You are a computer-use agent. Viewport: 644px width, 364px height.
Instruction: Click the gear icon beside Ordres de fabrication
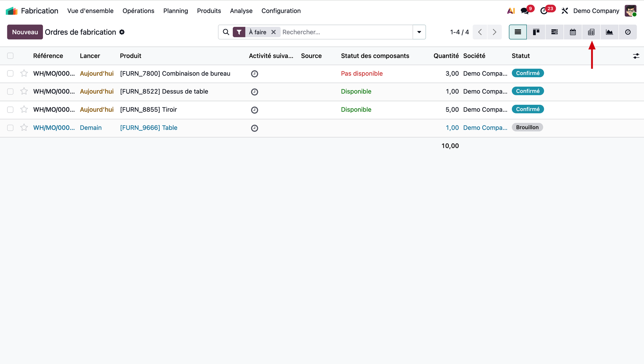pos(122,32)
